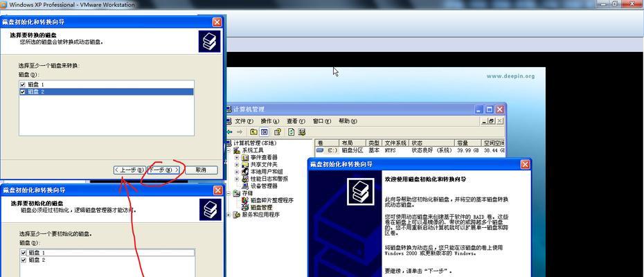Click 上一步 in the convert-disk wizard

pyautogui.click(x=129, y=170)
